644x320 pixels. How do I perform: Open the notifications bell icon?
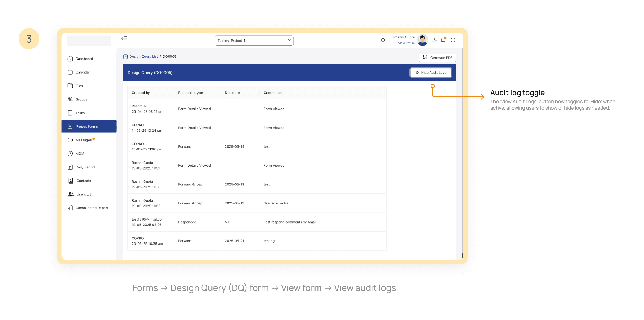[x=443, y=40]
